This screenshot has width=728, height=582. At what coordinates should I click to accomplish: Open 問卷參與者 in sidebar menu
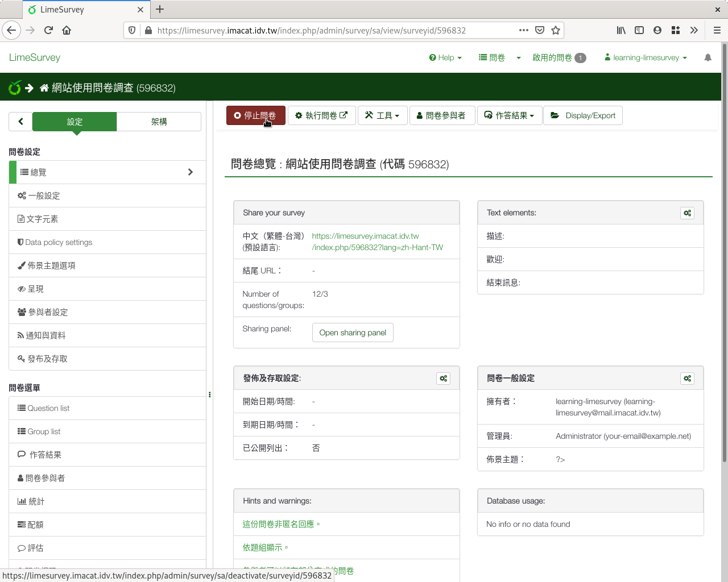click(107, 478)
